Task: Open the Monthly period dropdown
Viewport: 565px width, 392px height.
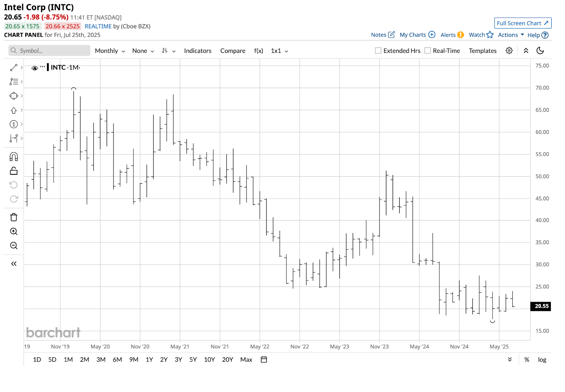Action: pos(110,51)
